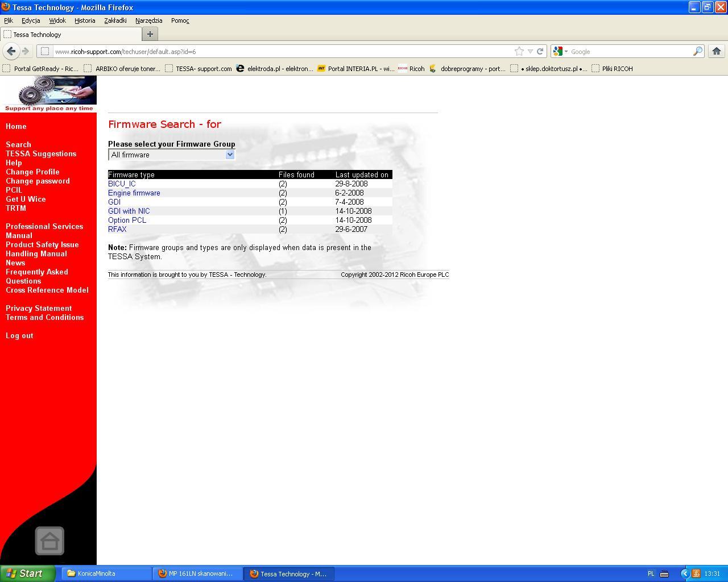Open News in the sidebar
Viewport: 728px width, 582px height.
pos(15,263)
